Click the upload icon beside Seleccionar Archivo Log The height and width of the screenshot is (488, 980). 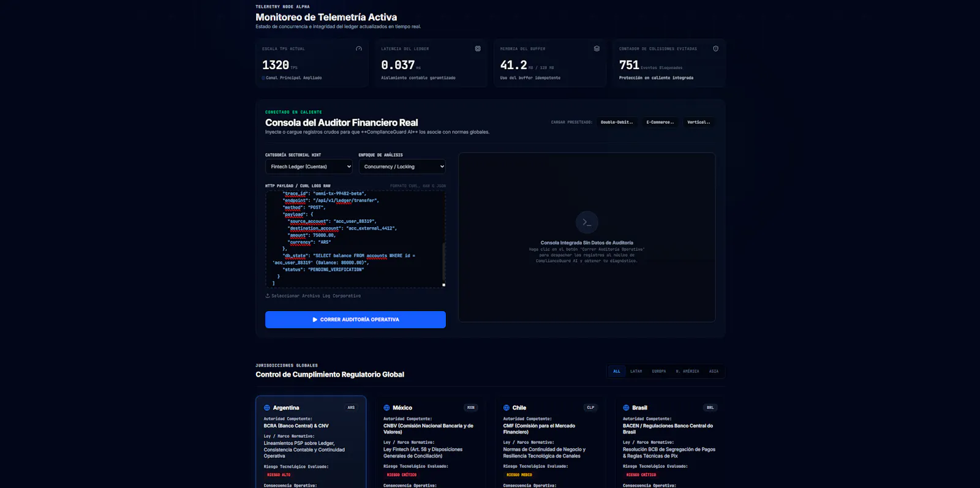[x=268, y=296]
